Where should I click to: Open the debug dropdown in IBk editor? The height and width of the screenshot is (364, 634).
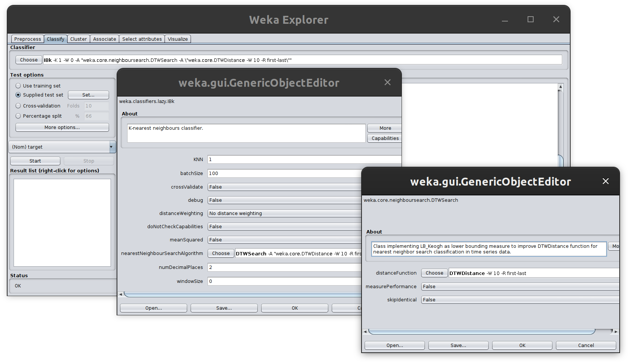point(285,200)
